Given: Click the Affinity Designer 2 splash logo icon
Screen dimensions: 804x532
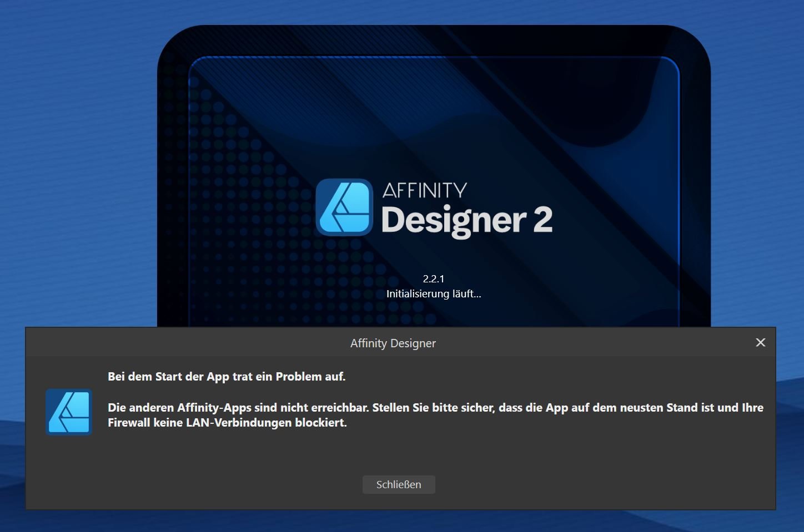Looking at the screenshot, I should [x=344, y=207].
